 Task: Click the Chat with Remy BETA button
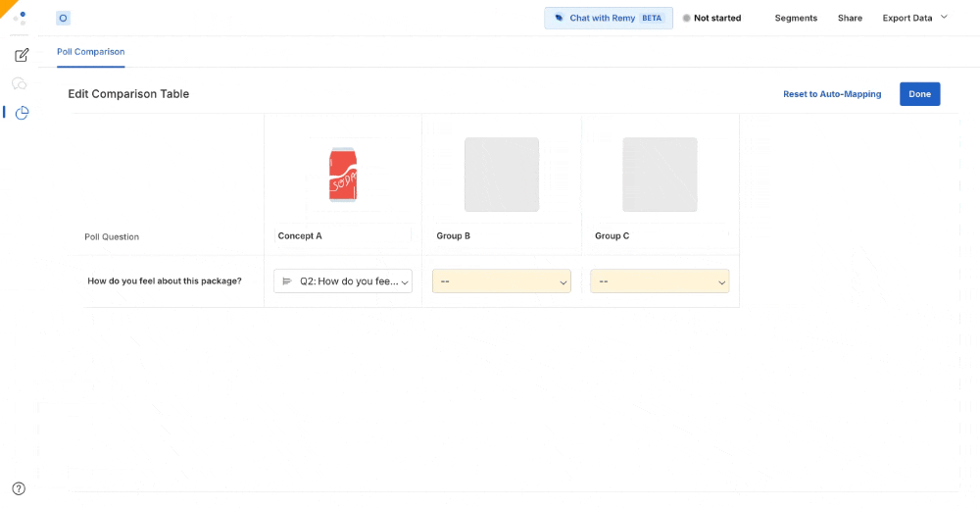pyautogui.click(x=609, y=18)
